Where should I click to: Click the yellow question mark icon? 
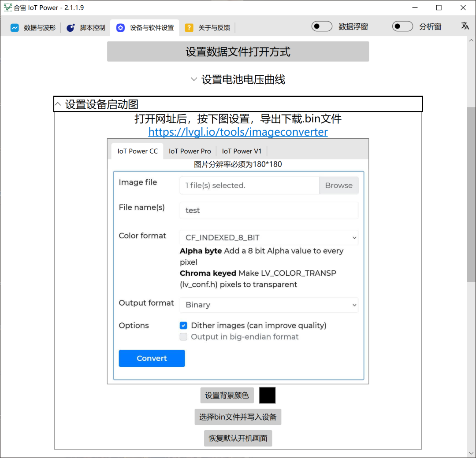point(189,28)
